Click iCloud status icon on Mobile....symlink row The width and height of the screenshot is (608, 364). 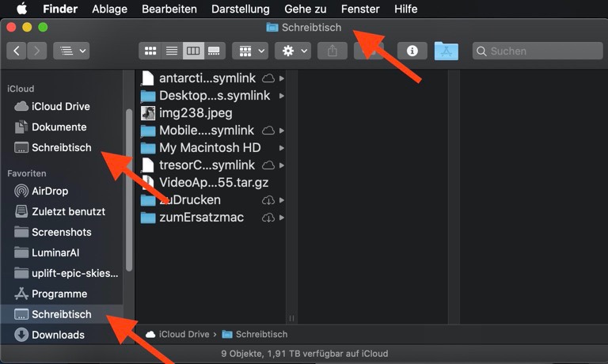click(x=268, y=131)
